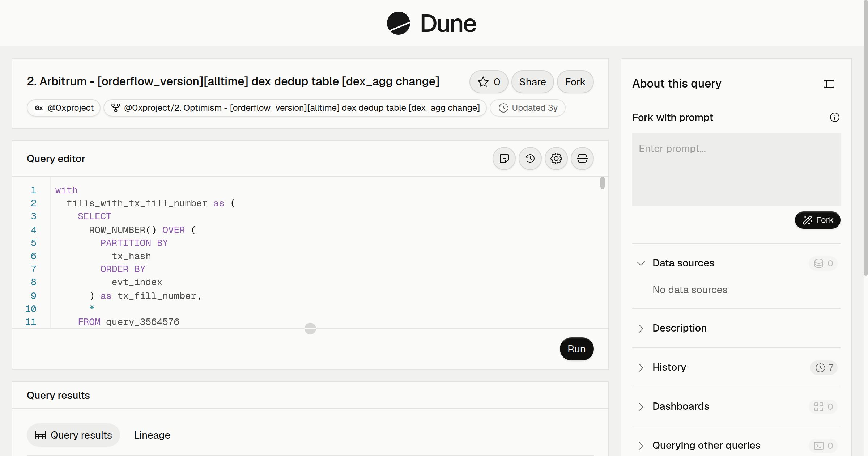Click the Fork button next to Share
The width and height of the screenshot is (868, 456).
pos(575,82)
